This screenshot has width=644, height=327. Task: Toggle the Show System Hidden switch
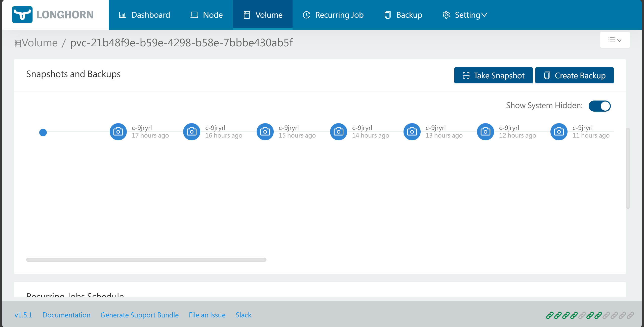pos(599,106)
